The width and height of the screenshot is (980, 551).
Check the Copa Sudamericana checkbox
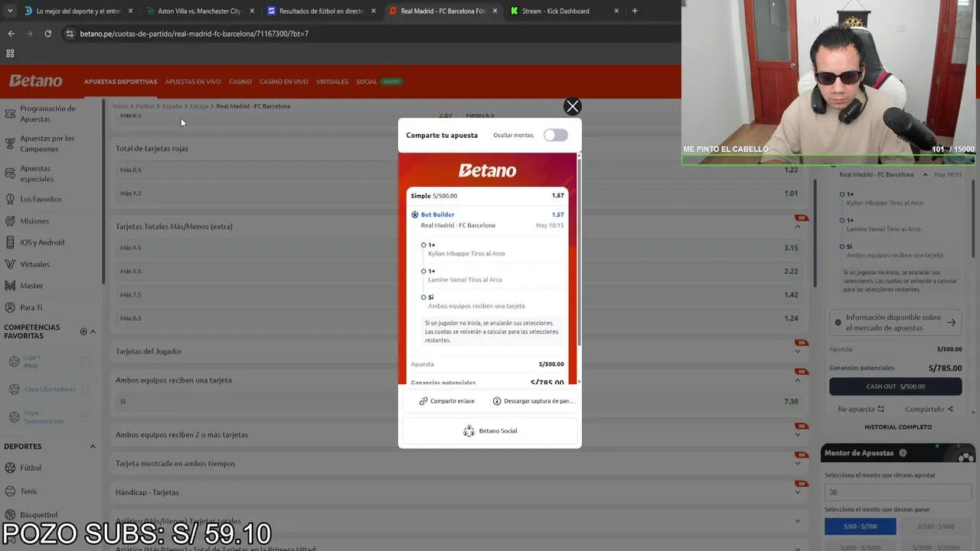pyautogui.click(x=86, y=417)
